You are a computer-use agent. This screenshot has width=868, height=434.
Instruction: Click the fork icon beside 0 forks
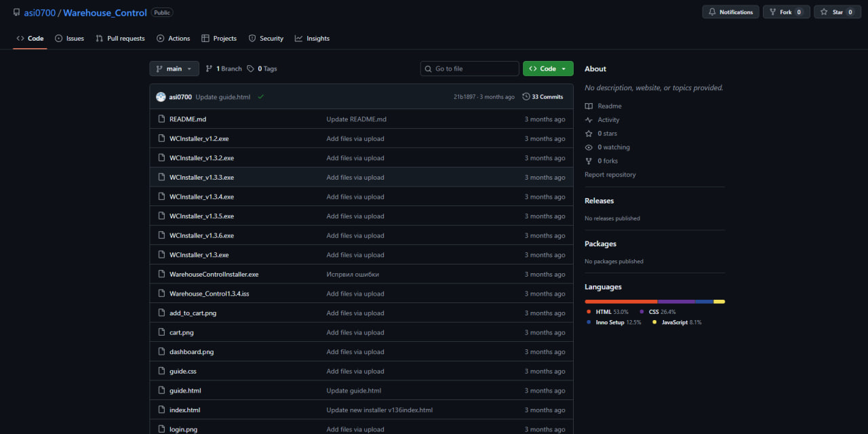[x=589, y=161]
